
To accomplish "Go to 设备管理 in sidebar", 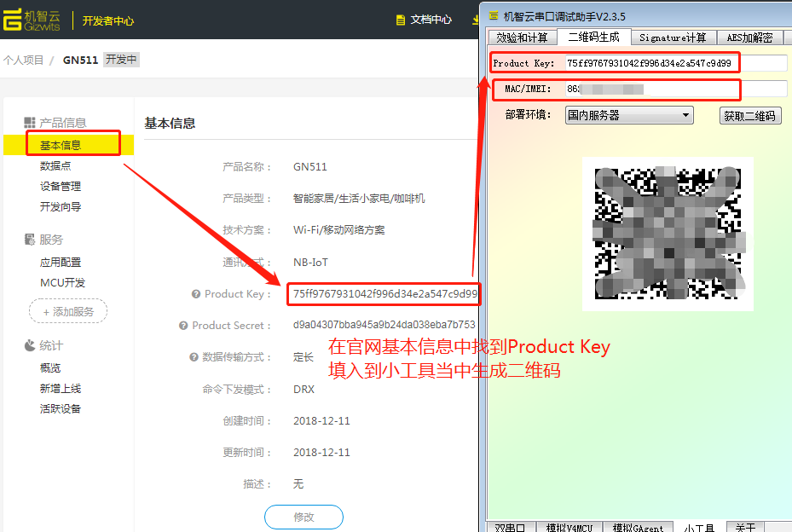I will click(x=61, y=187).
